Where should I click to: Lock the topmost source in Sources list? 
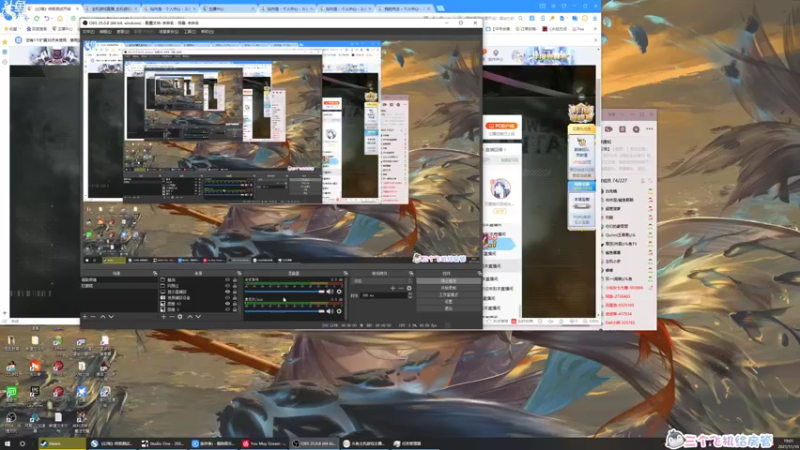235,280
